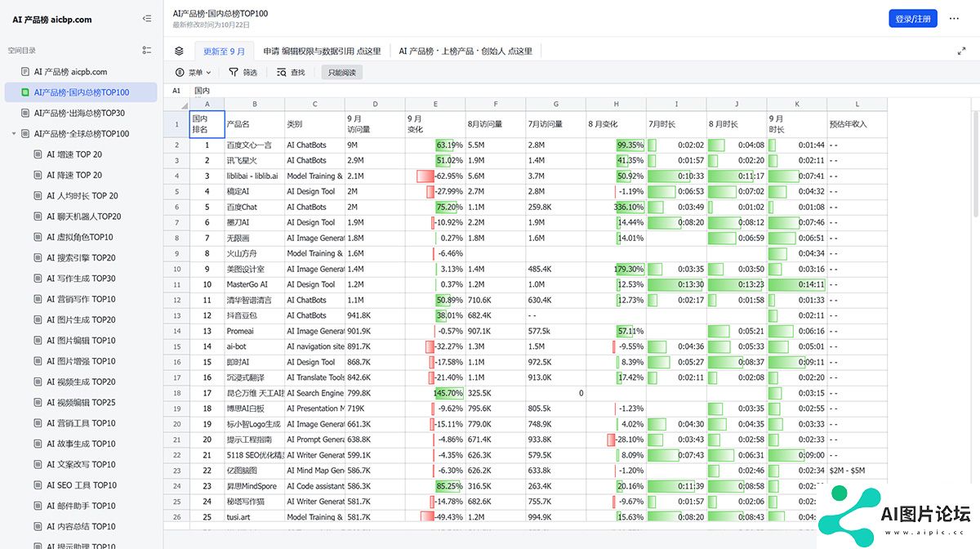
Task: Select the AI 产品榜·全球总榜TOP100 item
Action: click(82, 134)
